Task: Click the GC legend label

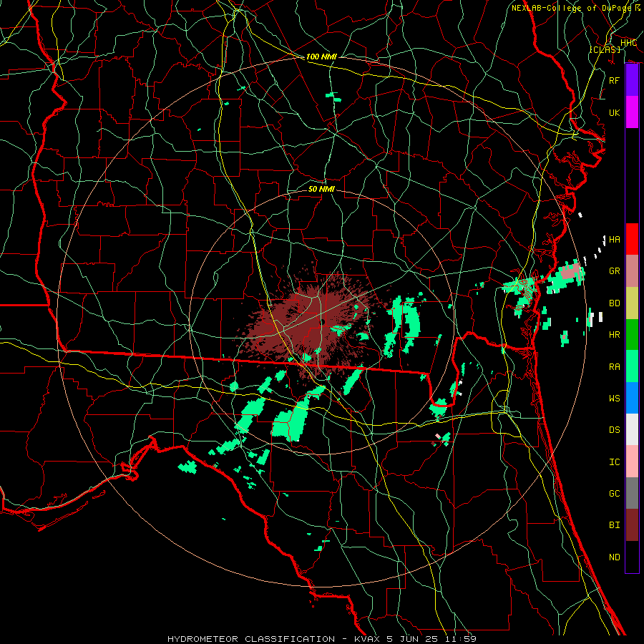Action: 614,493
